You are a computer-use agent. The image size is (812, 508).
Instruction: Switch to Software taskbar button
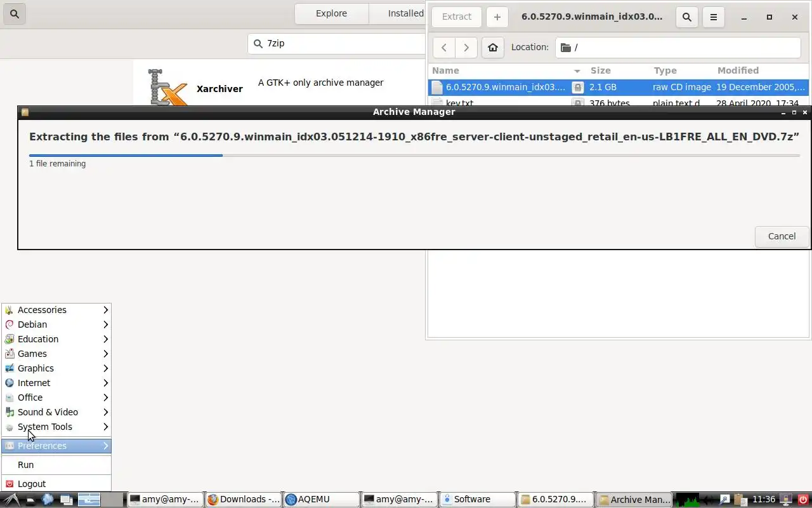point(477,500)
